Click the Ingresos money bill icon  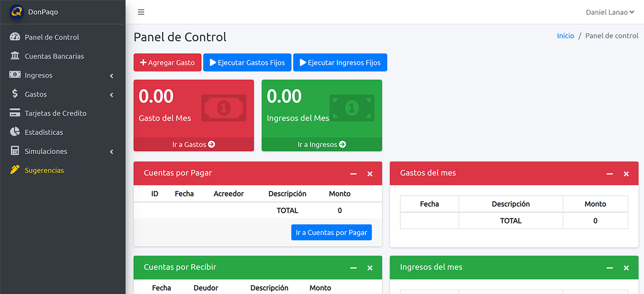[15, 75]
